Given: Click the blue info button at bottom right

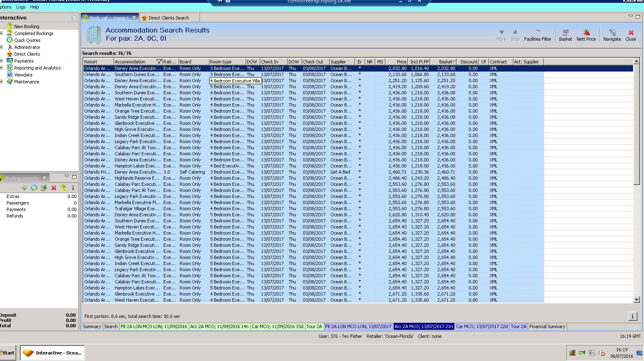Looking at the screenshot, I should click(x=632, y=316).
